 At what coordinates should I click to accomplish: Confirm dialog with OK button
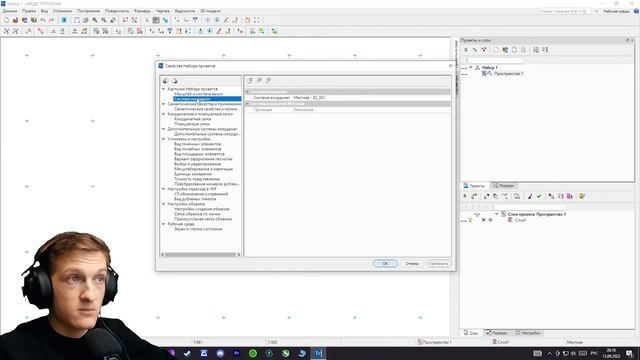pyautogui.click(x=385, y=264)
